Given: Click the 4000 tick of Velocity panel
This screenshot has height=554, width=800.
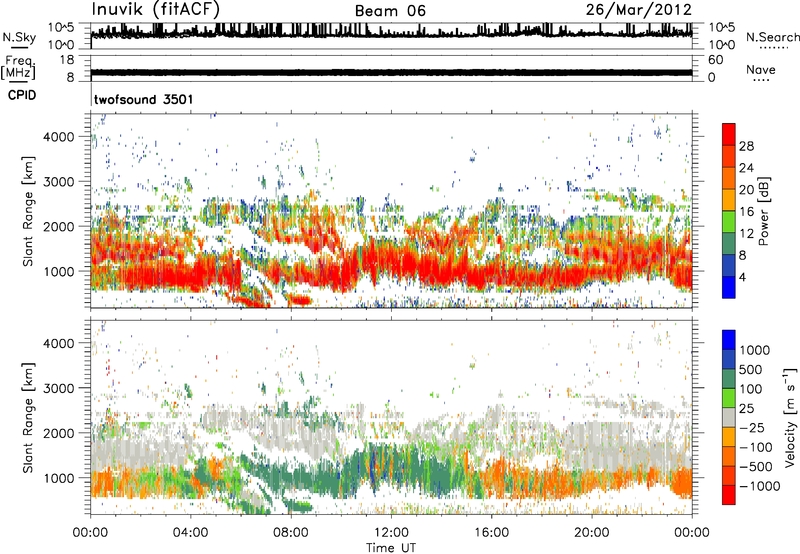Looking at the screenshot, I should (x=58, y=343).
